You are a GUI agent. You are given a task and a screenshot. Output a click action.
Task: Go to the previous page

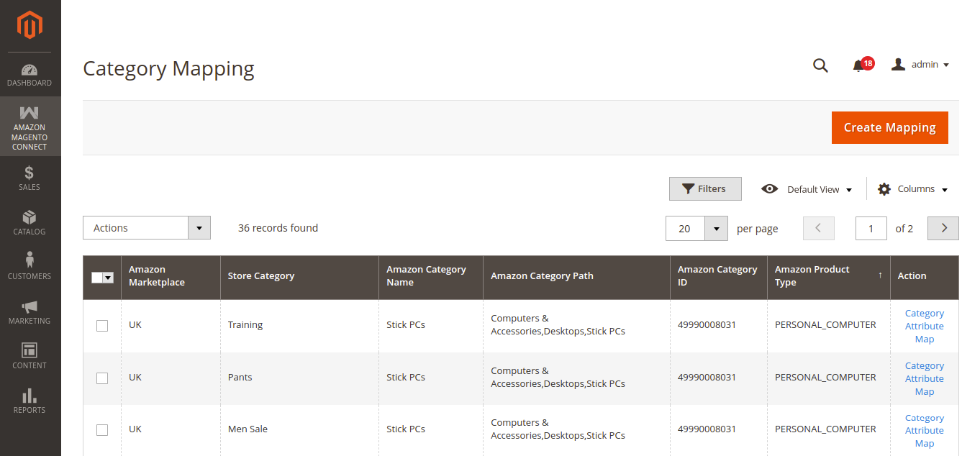(819, 228)
